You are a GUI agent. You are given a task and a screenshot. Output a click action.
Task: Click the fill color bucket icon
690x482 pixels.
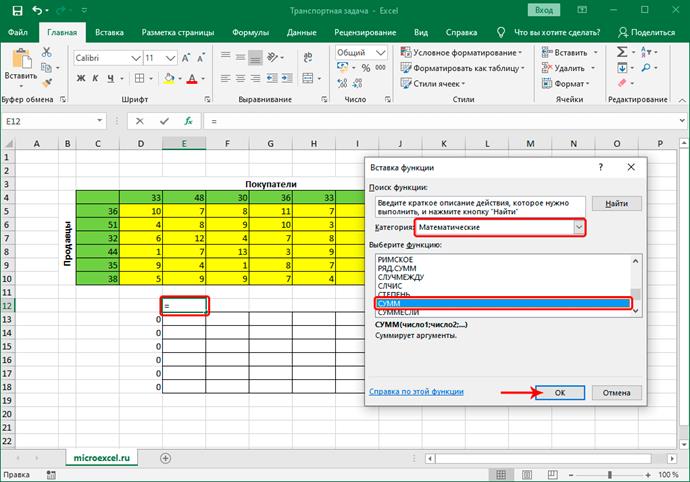pos(169,78)
